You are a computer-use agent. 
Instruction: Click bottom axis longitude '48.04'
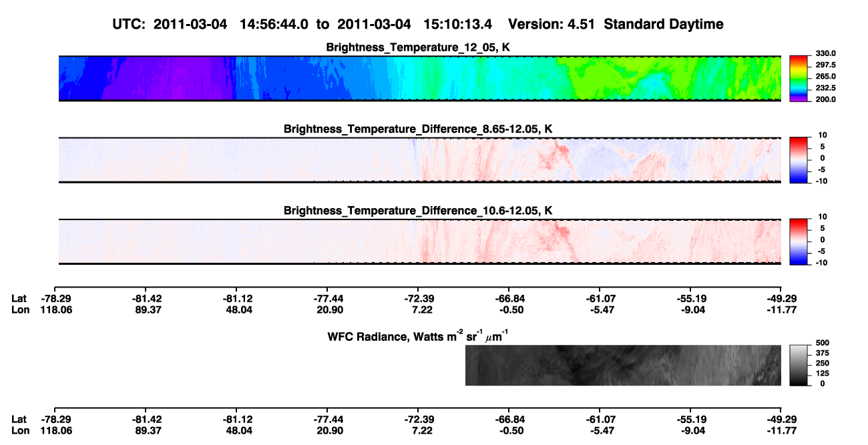coord(236,430)
